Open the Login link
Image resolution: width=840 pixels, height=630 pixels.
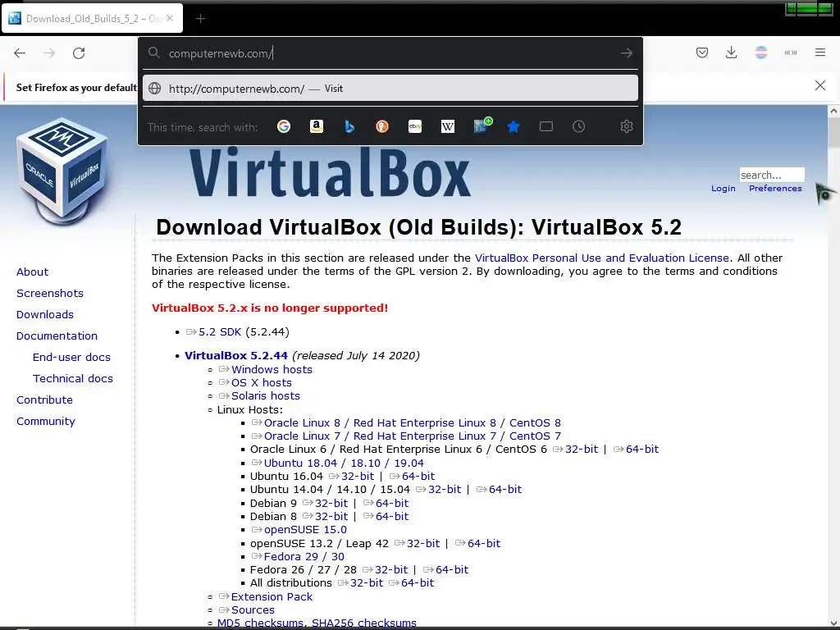[x=723, y=189]
